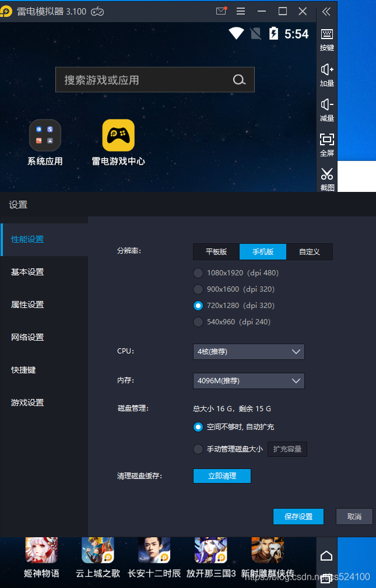Image resolution: width=376 pixels, height=588 pixels.
Task: Switch resolution to 平板版 tab
Action: 216,251
